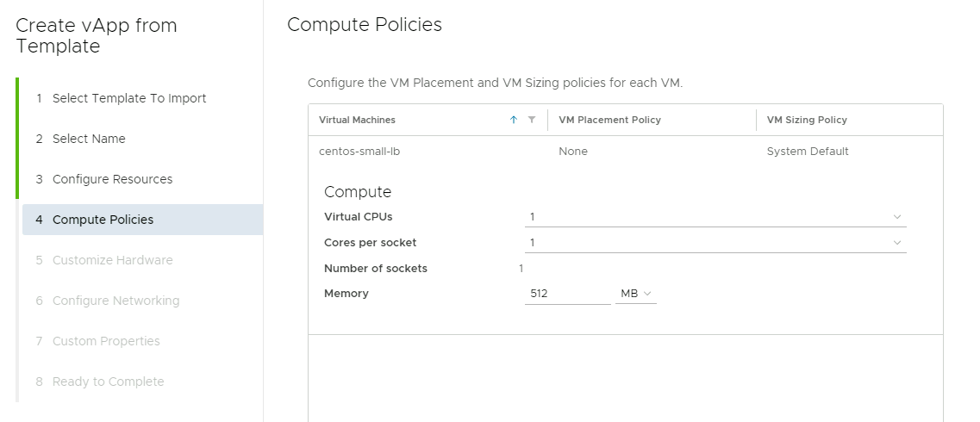This screenshot has width=980, height=422.
Task: Select the Compute Policies step
Action: point(103,220)
